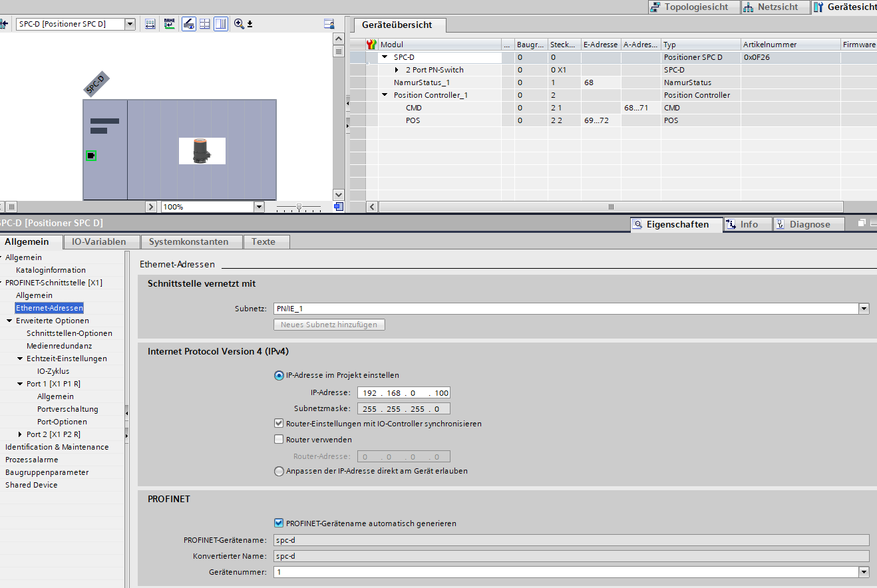Image resolution: width=877 pixels, height=588 pixels.
Task: Click the zoom magnifier icon in toolbar
Action: (x=239, y=24)
